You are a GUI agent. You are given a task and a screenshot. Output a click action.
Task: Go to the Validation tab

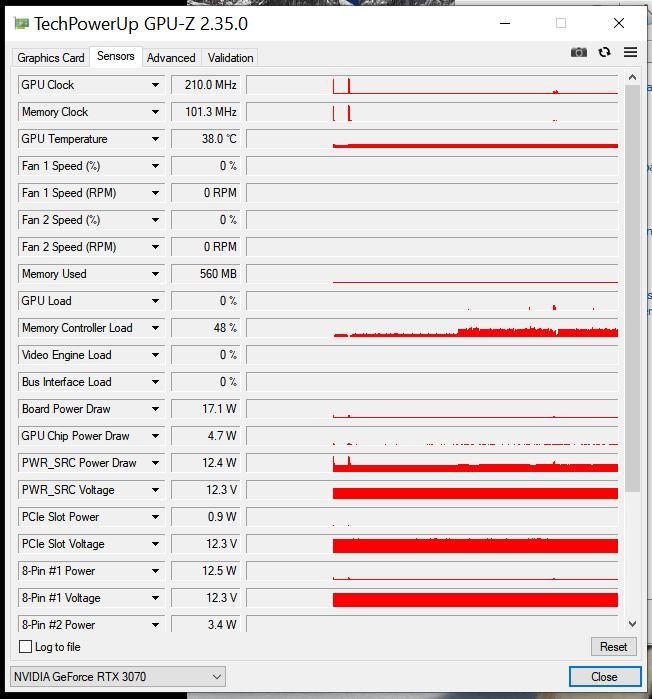230,58
